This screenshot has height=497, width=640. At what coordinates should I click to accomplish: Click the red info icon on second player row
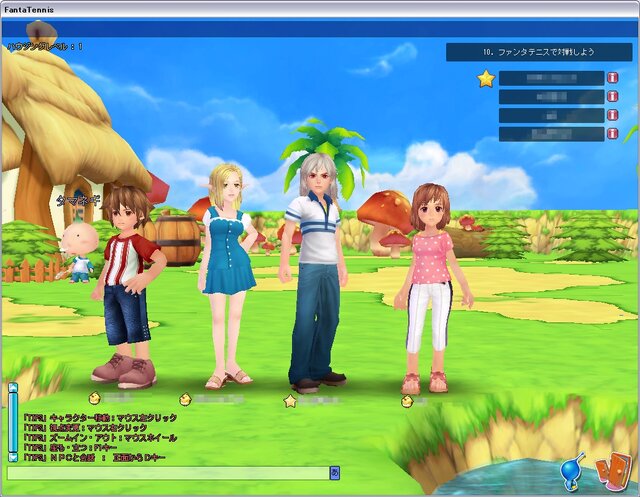pos(613,97)
